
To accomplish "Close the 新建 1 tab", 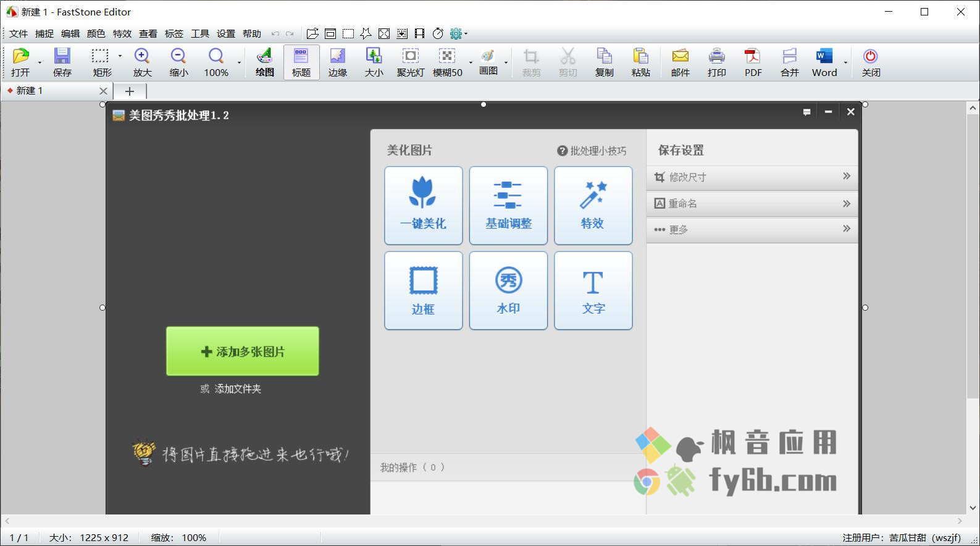I will [103, 91].
